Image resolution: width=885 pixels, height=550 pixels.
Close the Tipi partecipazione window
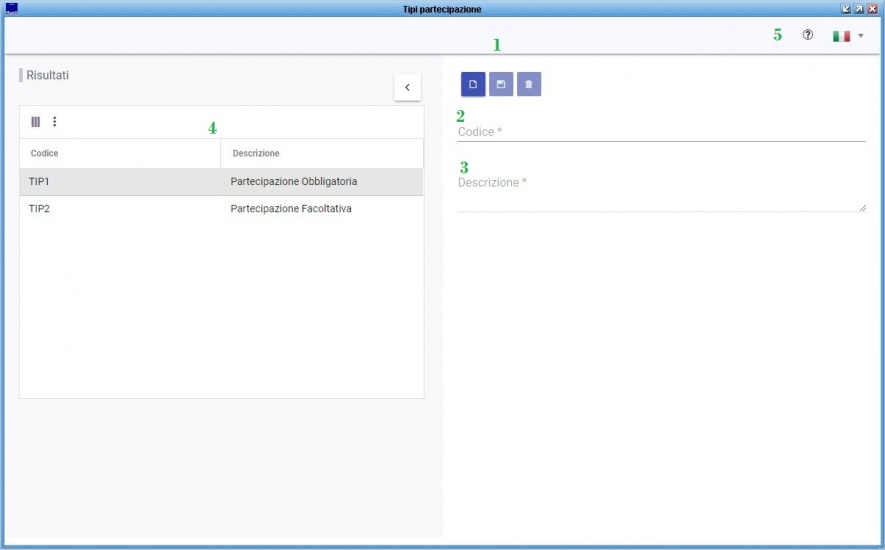[872, 9]
